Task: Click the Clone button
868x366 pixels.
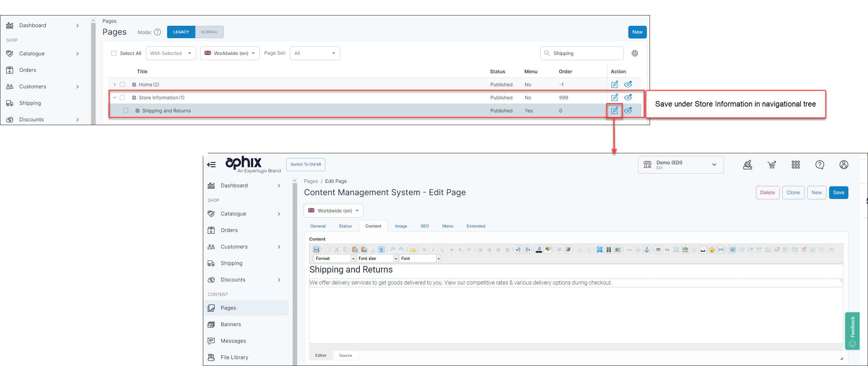Action: pos(793,192)
